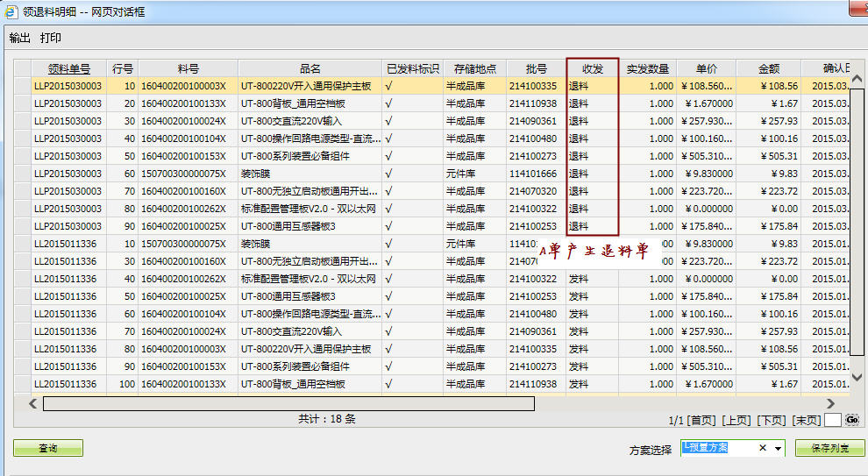Image resolution: width=868 pixels, height=476 pixels.
Task: Click 装饰膜 in LL2015011336 line 10
Action: [255, 244]
